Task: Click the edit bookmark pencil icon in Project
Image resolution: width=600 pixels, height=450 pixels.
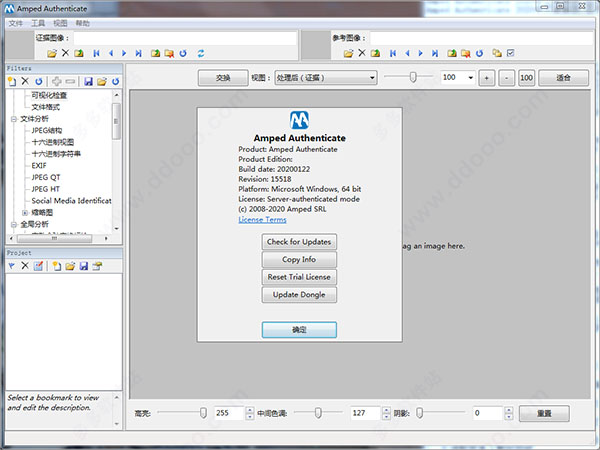Action: click(x=38, y=266)
